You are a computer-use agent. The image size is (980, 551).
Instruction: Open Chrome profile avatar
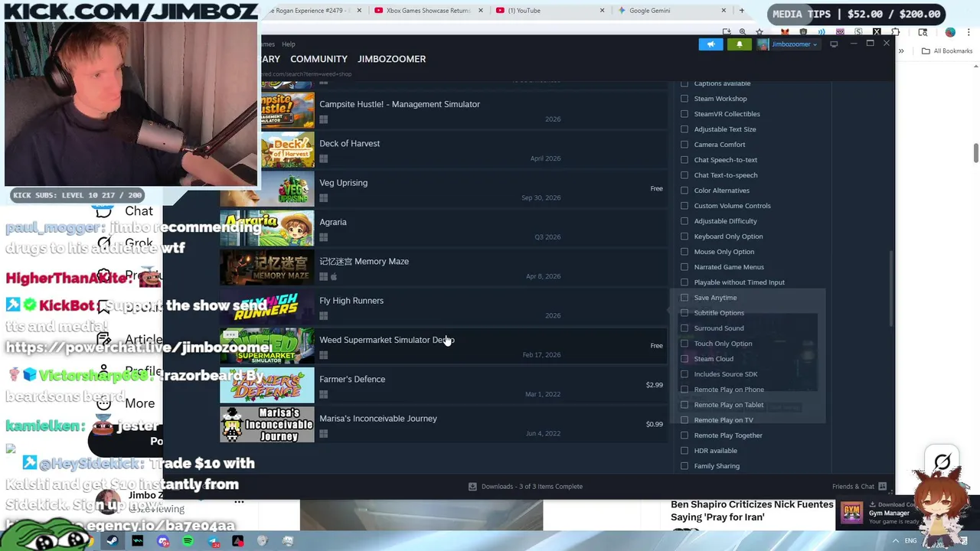[x=950, y=32]
